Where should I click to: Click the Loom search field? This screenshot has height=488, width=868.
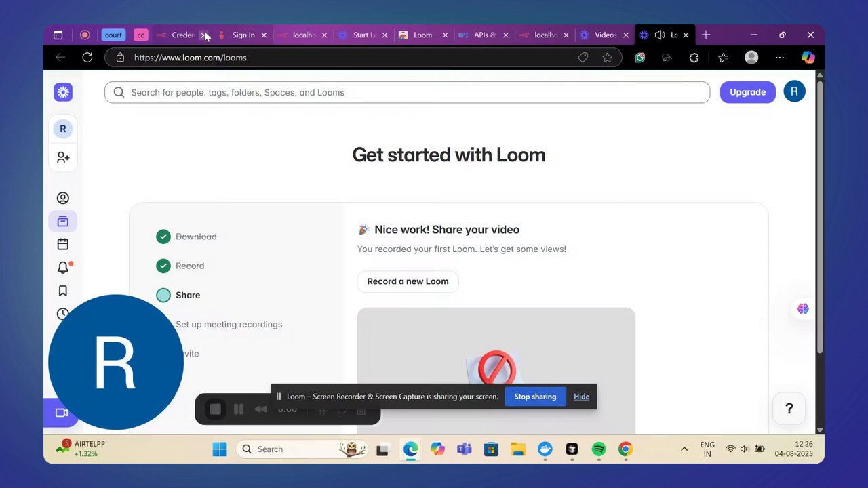(x=407, y=92)
